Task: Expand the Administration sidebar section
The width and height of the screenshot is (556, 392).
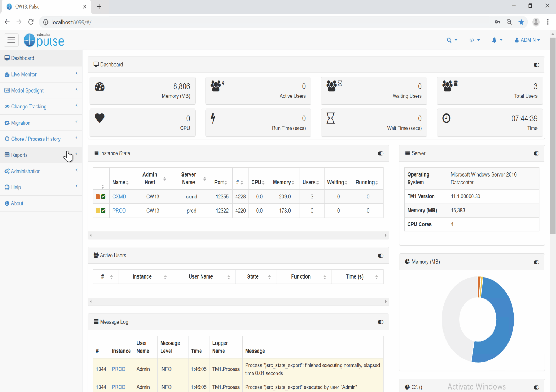Action: pyautogui.click(x=26, y=171)
